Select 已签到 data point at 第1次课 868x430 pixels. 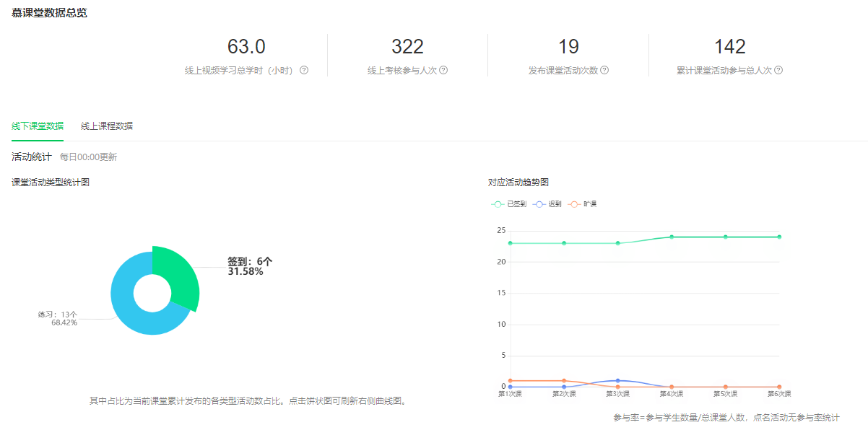coord(511,243)
